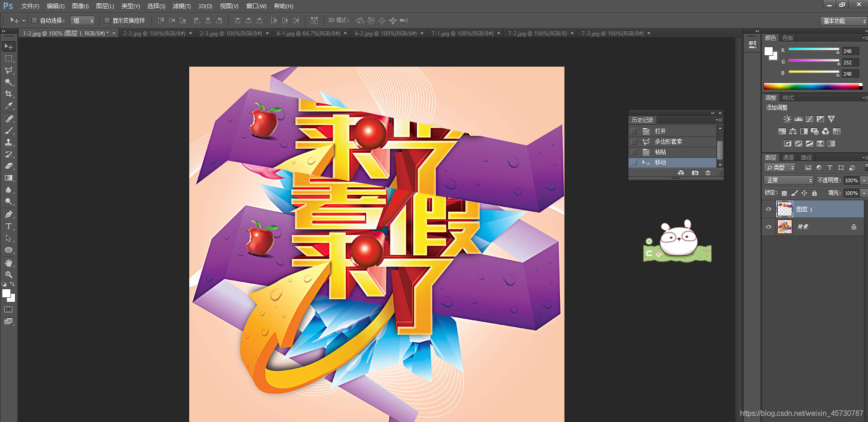Open the Layers panel flyout menu
This screenshot has width=868, height=422.
click(x=865, y=157)
